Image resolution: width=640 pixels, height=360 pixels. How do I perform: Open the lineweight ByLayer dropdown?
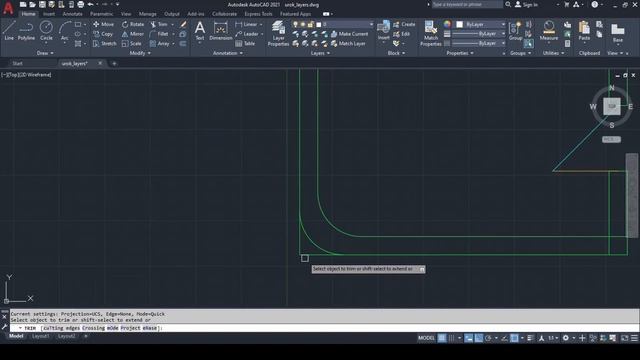tap(503, 34)
